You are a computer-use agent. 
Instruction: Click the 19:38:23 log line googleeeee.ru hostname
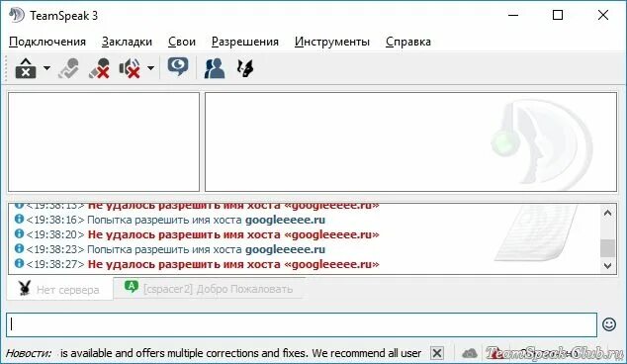(285, 249)
